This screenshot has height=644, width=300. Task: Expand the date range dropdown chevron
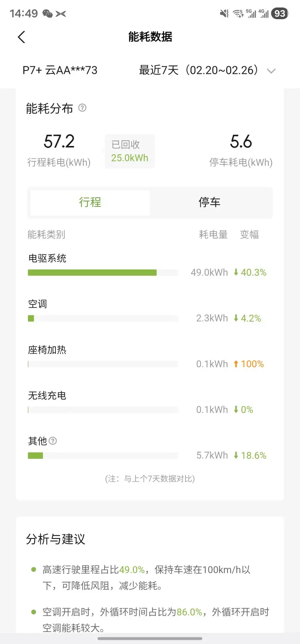[x=271, y=71]
